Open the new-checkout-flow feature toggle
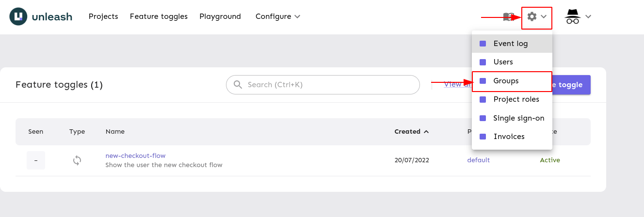The height and width of the screenshot is (217, 644). coord(135,156)
